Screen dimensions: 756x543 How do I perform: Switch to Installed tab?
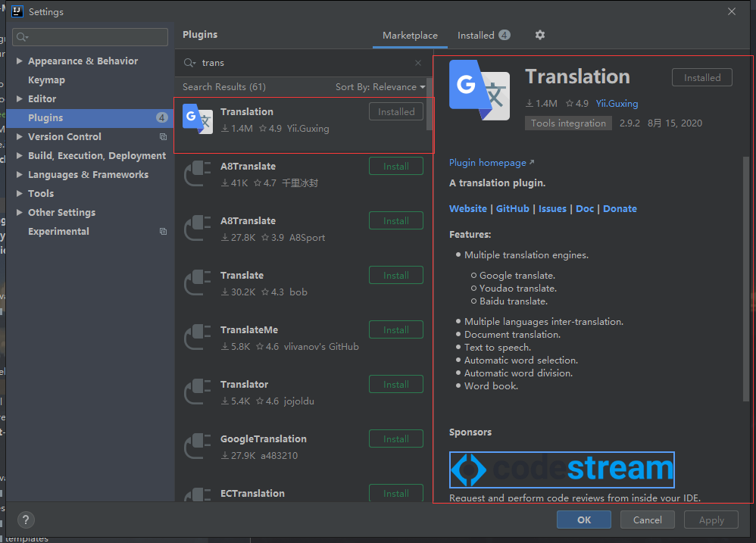tap(483, 35)
